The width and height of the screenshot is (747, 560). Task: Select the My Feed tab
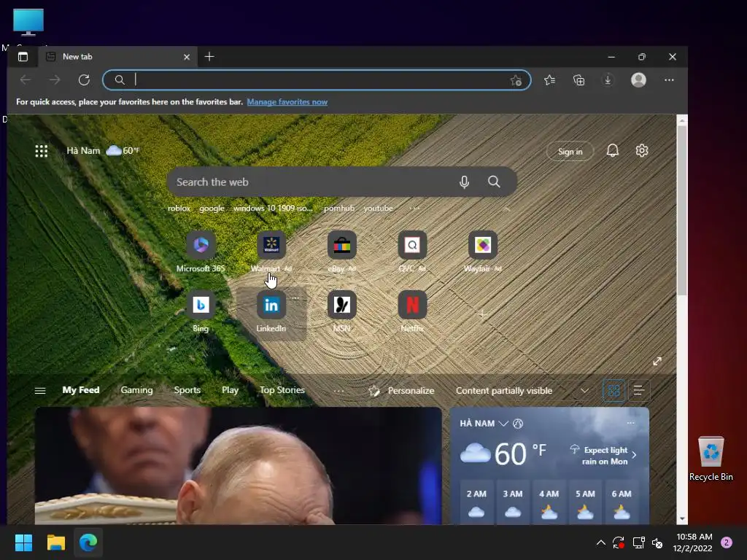pyautogui.click(x=81, y=390)
